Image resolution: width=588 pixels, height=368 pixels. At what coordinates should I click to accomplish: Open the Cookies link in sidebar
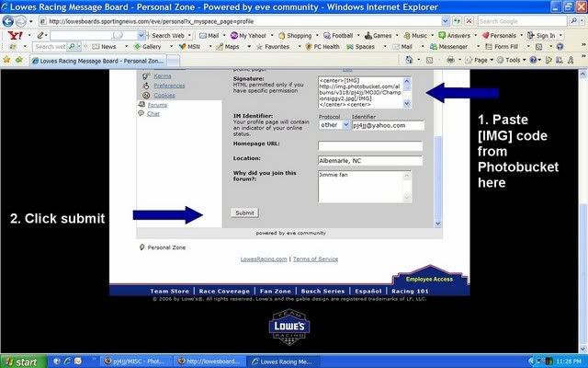164,96
